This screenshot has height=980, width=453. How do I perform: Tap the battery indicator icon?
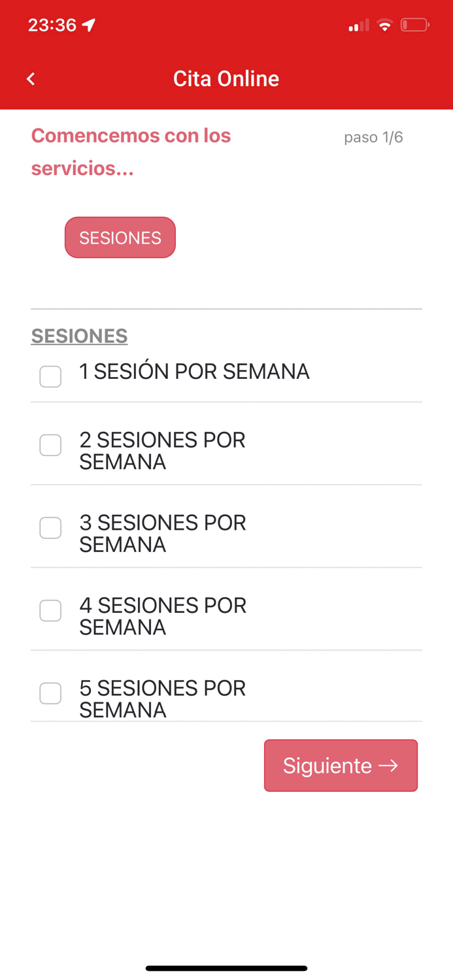click(x=415, y=25)
